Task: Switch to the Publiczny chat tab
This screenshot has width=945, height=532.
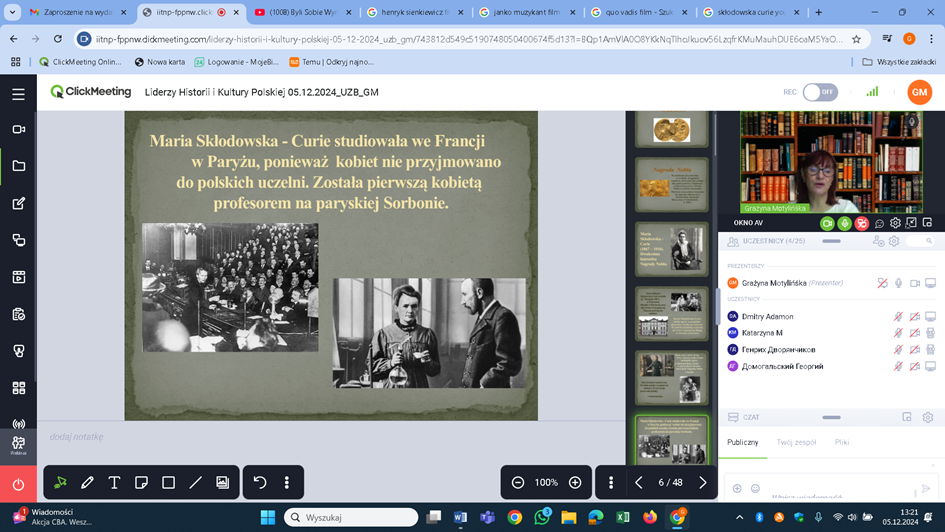Action: (x=742, y=442)
